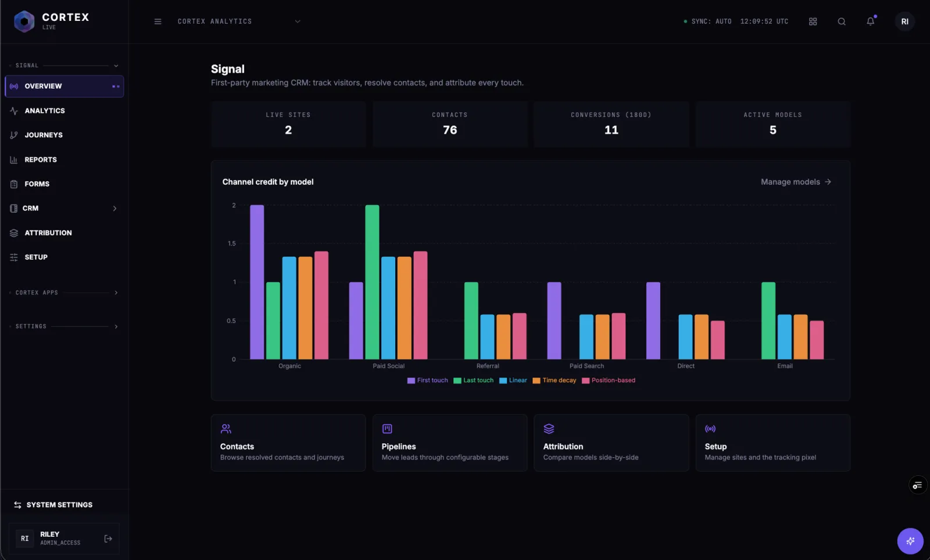
Task: Click the Referral Last touch green bar
Action: pyautogui.click(x=471, y=321)
